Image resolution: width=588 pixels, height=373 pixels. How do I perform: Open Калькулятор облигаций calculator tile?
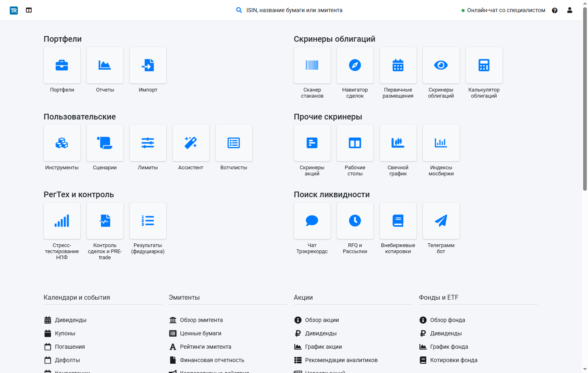(484, 65)
